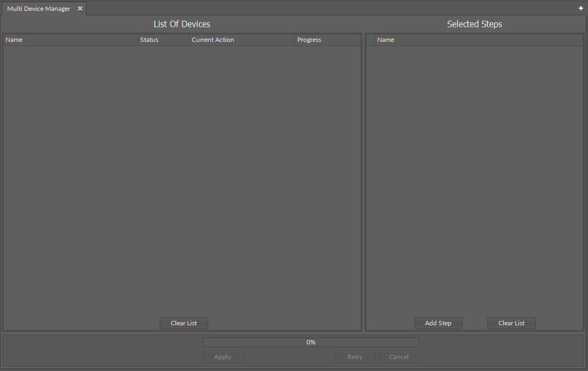Screen dimensions: 588x371
Task: Select the Selected Steps heading
Action: [x=474, y=24]
